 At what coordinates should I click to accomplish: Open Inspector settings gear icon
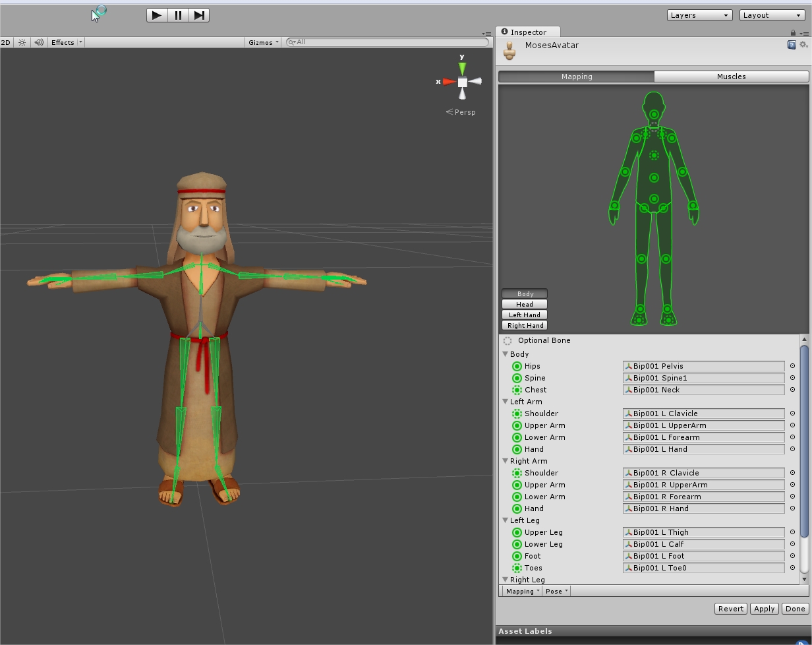pos(803,45)
